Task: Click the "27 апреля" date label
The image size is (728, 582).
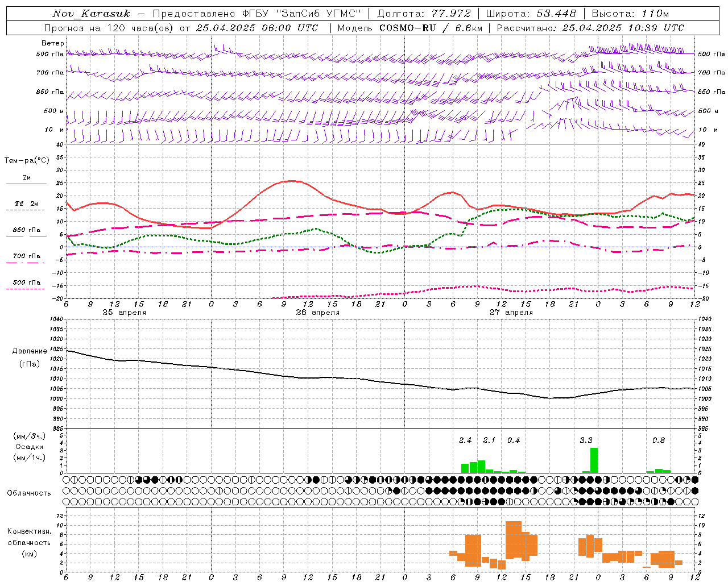Action: [x=511, y=313]
